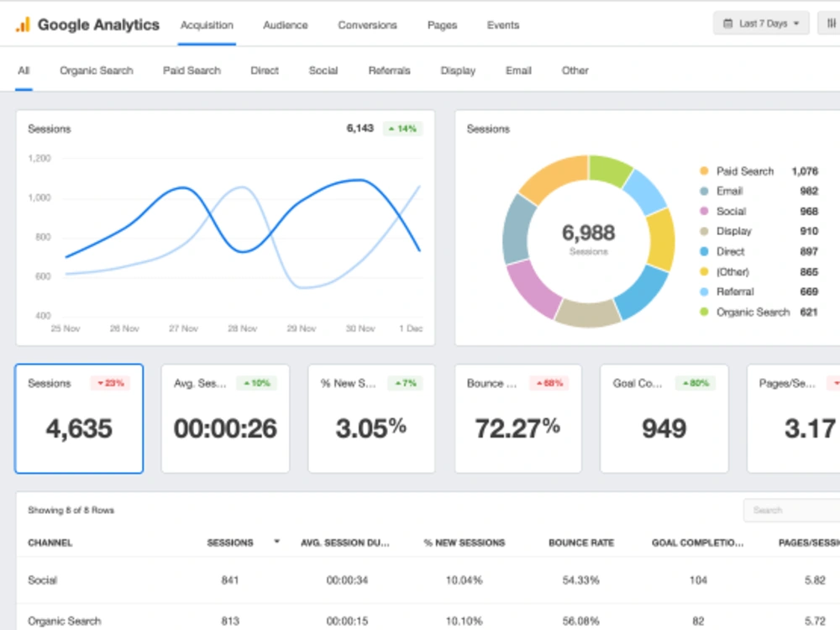The image size is (840, 630).
Task: Click the 10.04% new sessions cell
Action: [464, 580]
